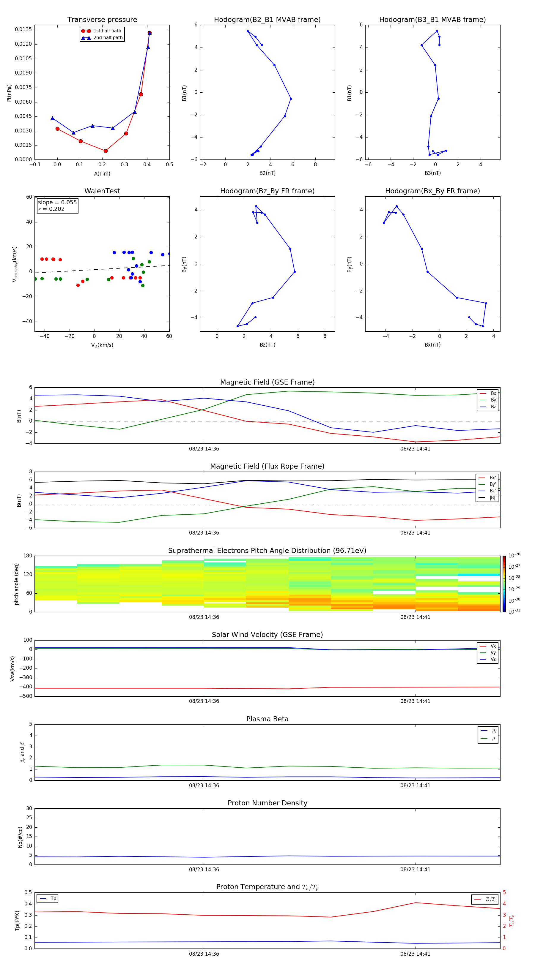Click the 'Np(#/cc)' axis label
The height and width of the screenshot is (980, 535).
pyautogui.click(x=20, y=837)
